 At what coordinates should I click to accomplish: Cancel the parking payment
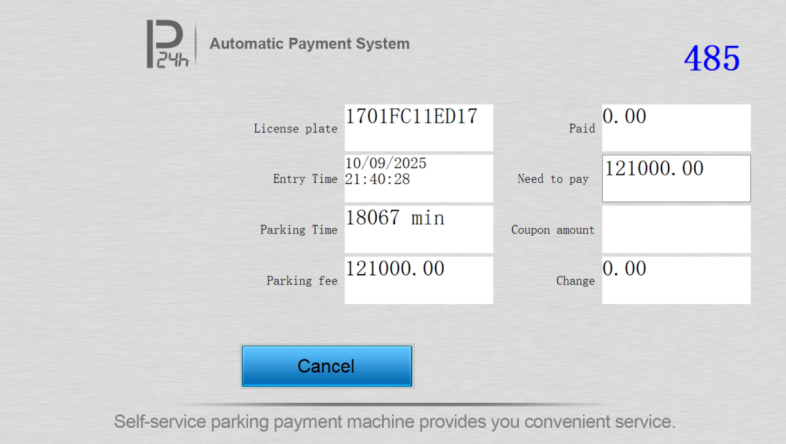click(x=327, y=366)
